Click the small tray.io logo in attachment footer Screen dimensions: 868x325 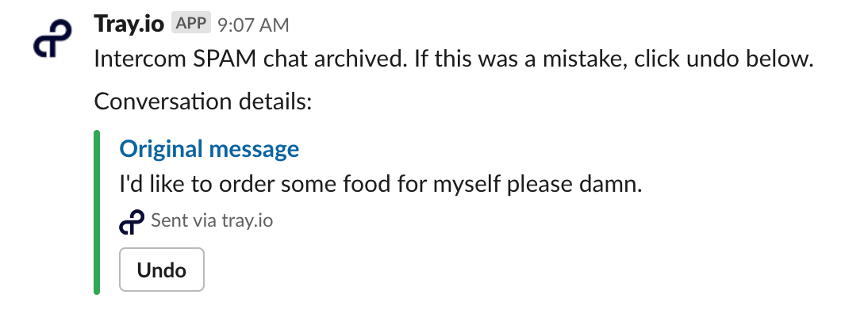132,222
